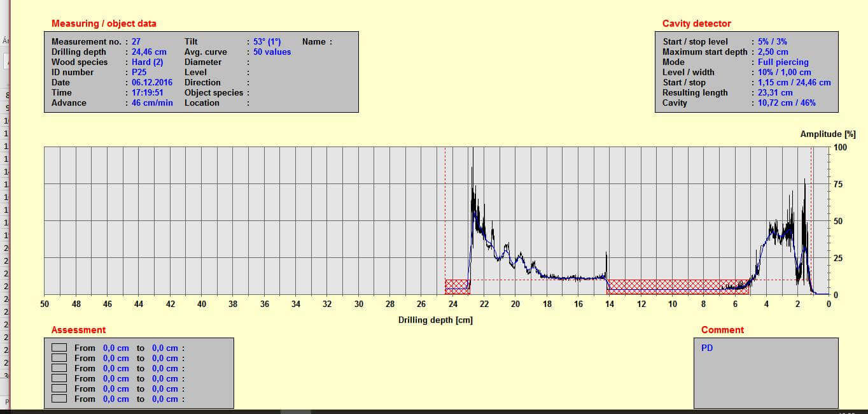Click the first Assessment row's to value
868x414 pixels.
coord(165,348)
